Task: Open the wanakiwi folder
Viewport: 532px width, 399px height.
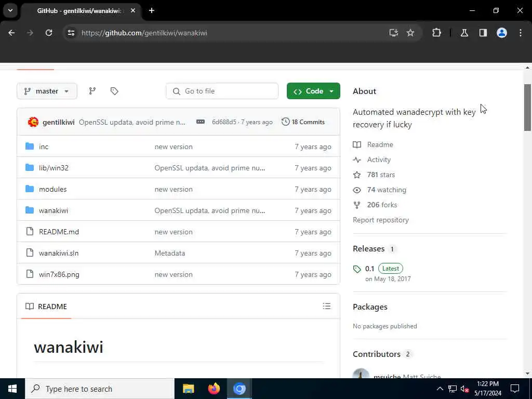Action: pyautogui.click(x=54, y=211)
